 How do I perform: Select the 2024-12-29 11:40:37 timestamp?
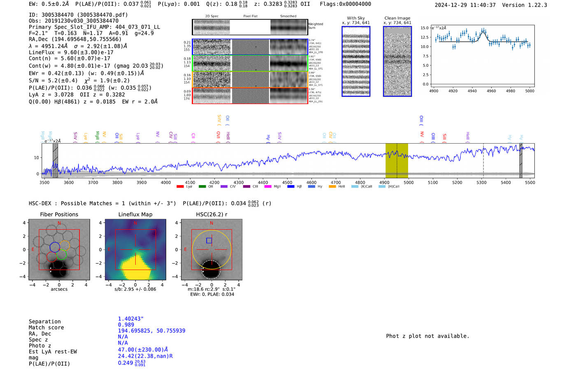point(465,5)
